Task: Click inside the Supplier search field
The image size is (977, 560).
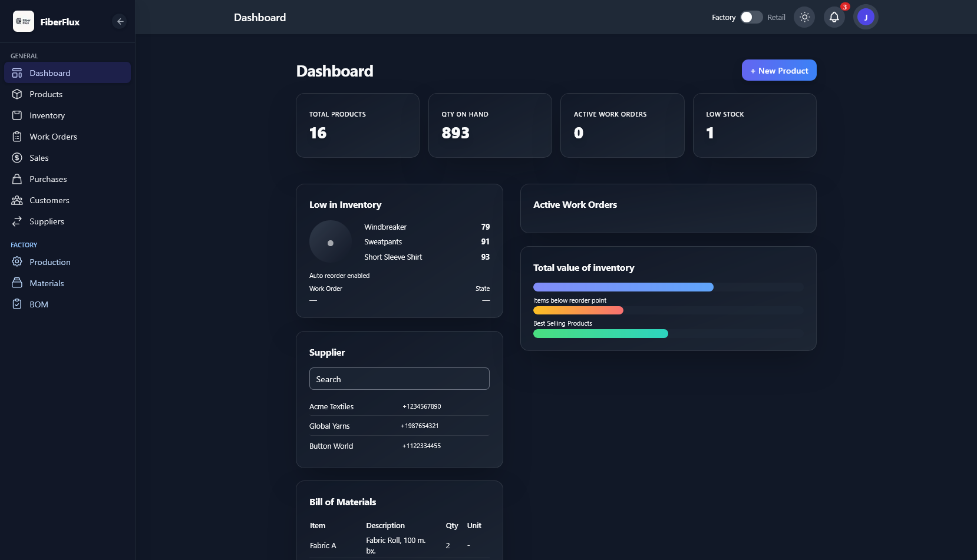Action: click(399, 379)
